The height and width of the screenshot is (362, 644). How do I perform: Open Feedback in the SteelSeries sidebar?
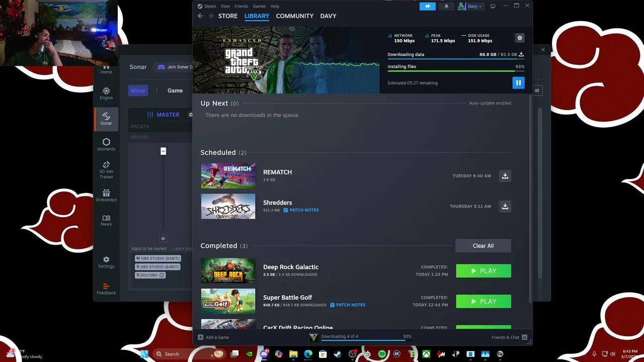(106, 289)
